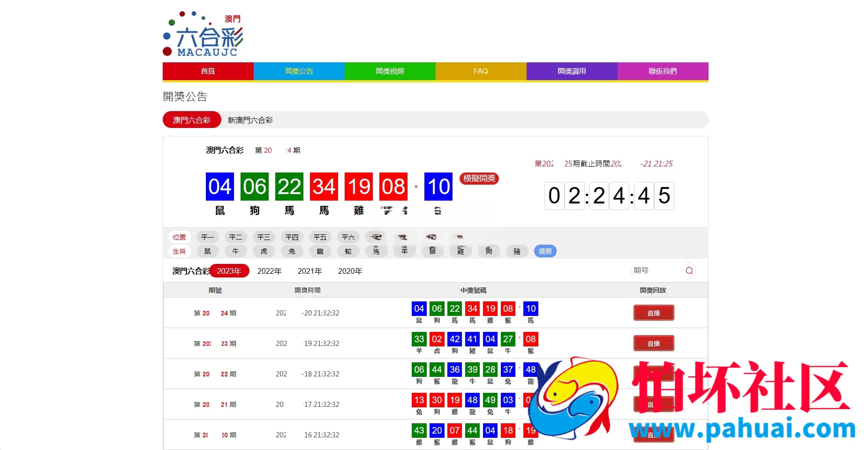Click the red 13 ball in period 21 row
The width and height of the screenshot is (868, 450).
coord(419,400)
